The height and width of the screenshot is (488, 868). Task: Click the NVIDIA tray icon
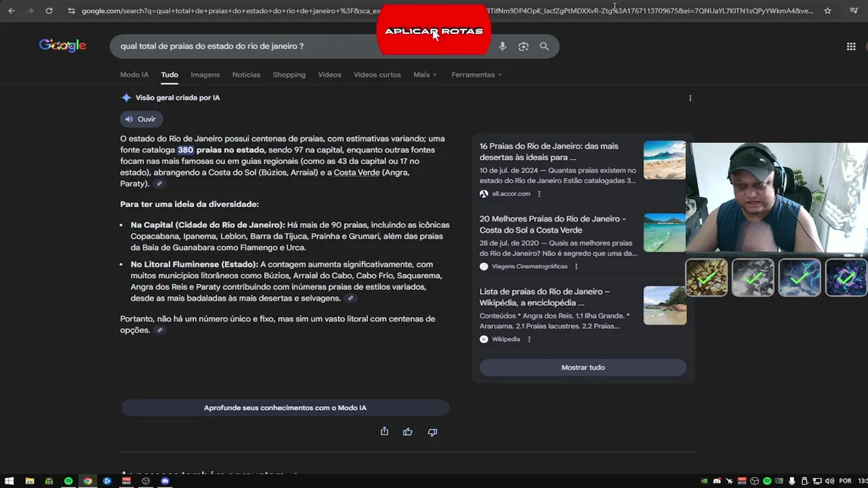(705, 481)
